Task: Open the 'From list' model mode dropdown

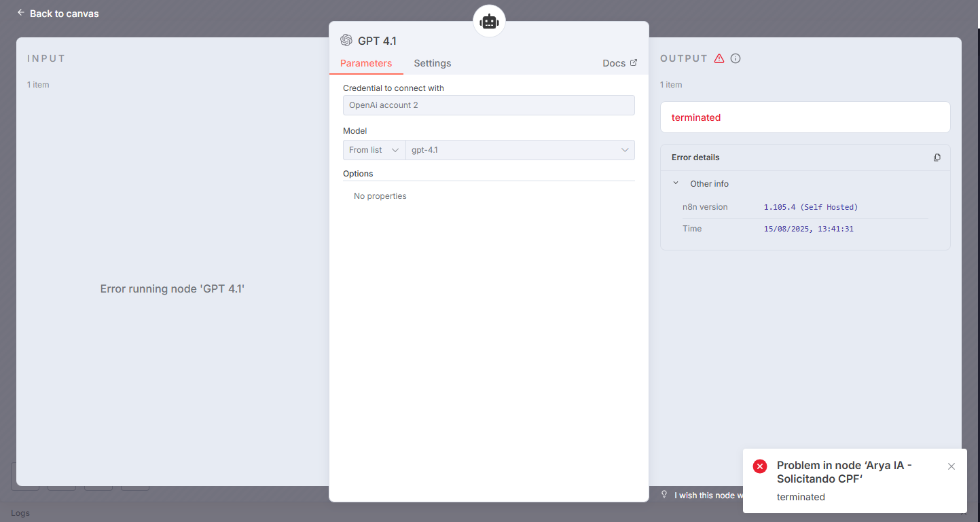Action: tap(374, 150)
